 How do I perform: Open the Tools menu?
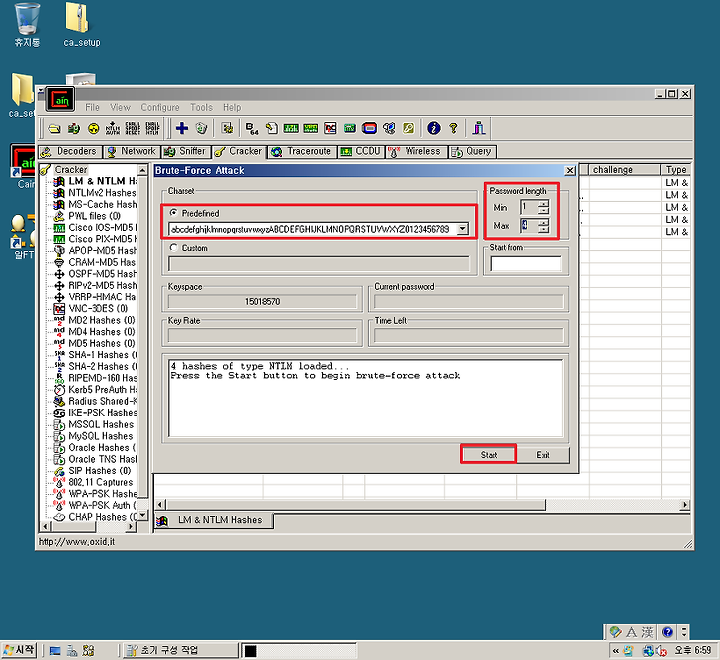(202, 107)
